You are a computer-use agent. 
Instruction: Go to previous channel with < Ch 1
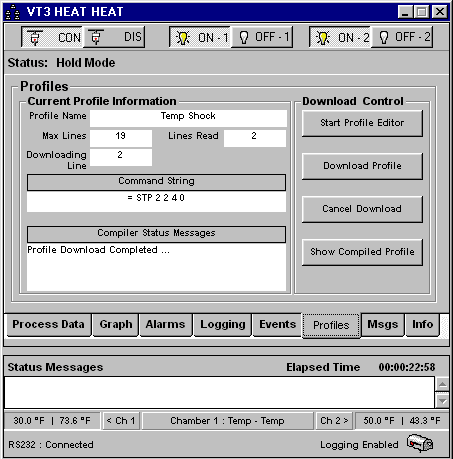pyautogui.click(x=121, y=421)
